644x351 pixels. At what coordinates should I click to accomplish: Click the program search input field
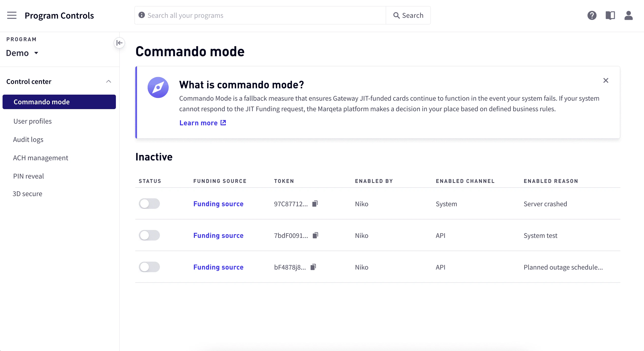pos(264,15)
